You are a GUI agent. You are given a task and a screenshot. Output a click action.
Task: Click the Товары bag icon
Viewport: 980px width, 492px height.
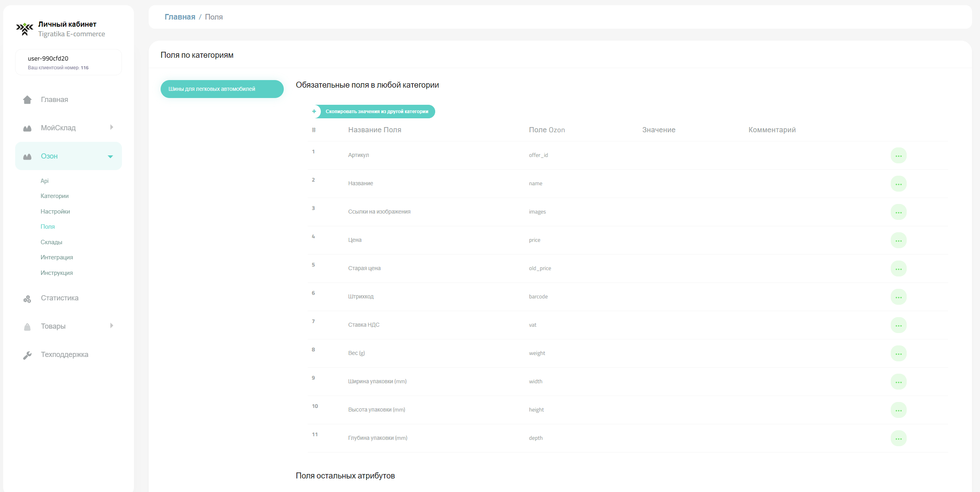point(27,327)
